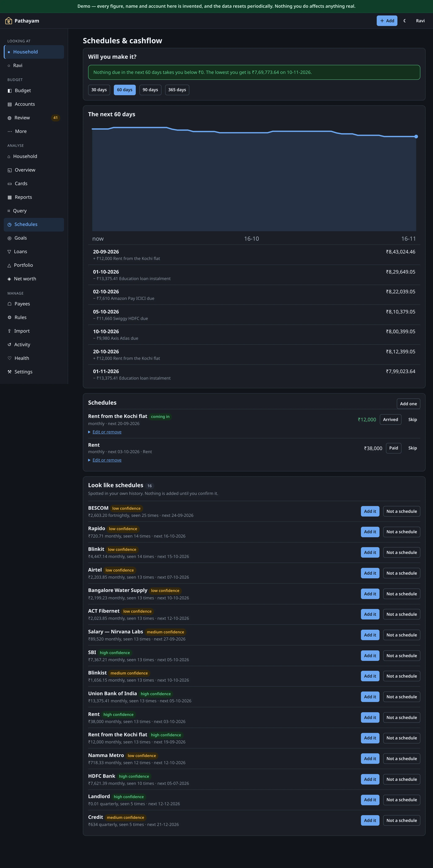Mark Kochi flat rent as Arrived
Image resolution: width=433 pixels, height=868 pixels.
(x=390, y=419)
